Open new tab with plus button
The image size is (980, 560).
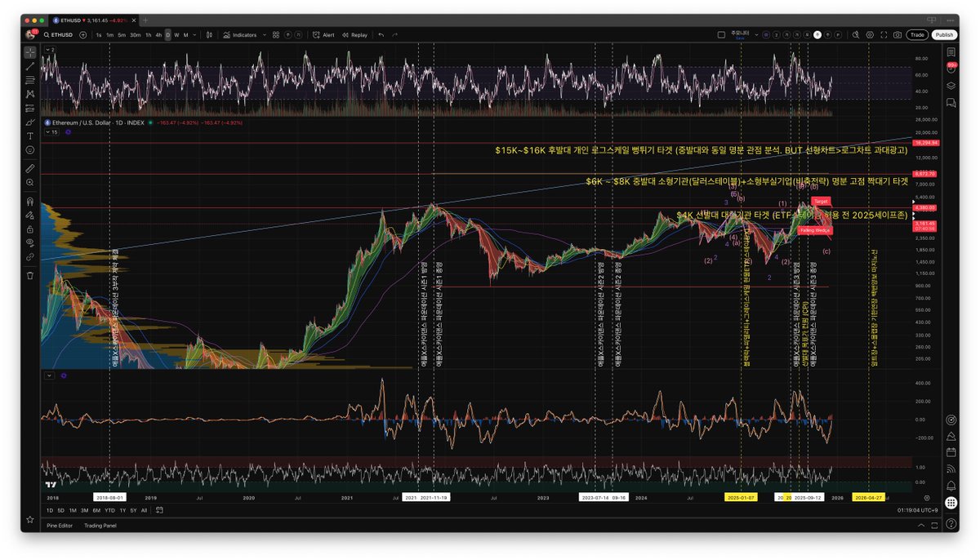pos(145,20)
